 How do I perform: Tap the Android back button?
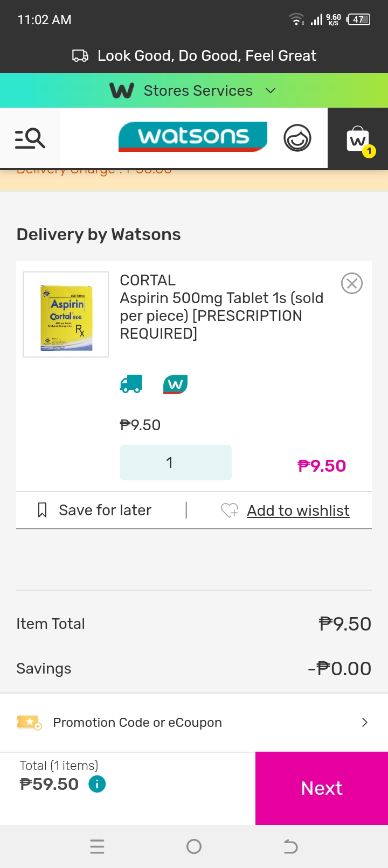290,846
